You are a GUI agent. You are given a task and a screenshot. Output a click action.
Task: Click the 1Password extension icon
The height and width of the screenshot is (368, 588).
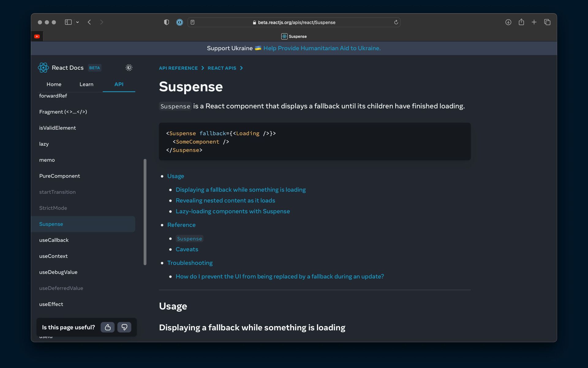[x=179, y=22]
